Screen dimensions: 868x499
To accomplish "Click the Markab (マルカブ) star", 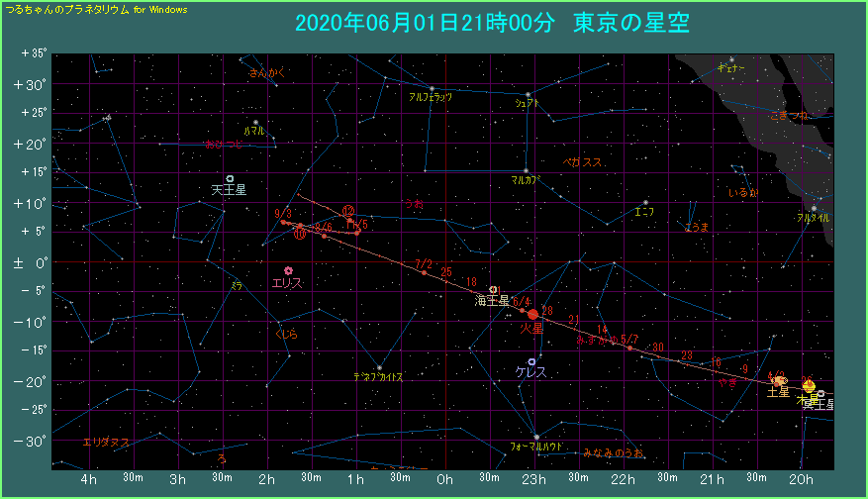I will coord(526,171).
